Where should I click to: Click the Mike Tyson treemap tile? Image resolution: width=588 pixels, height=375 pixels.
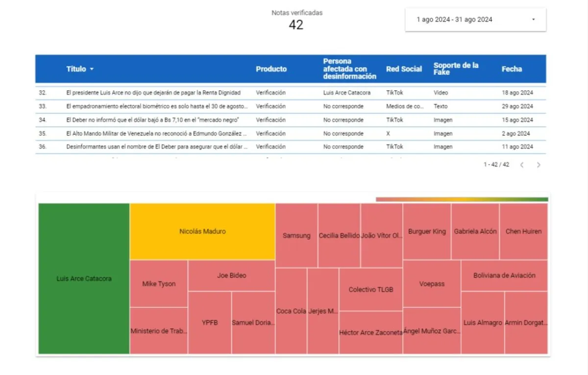[159, 284]
